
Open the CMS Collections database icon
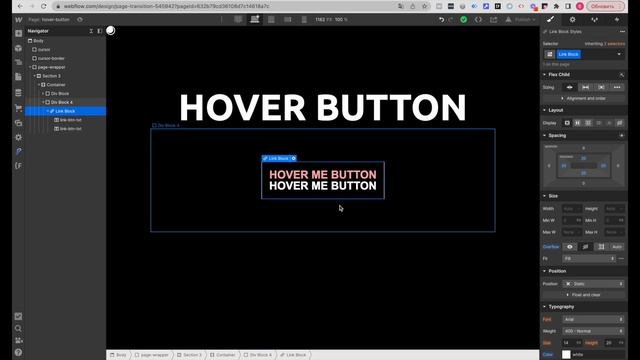point(19,93)
